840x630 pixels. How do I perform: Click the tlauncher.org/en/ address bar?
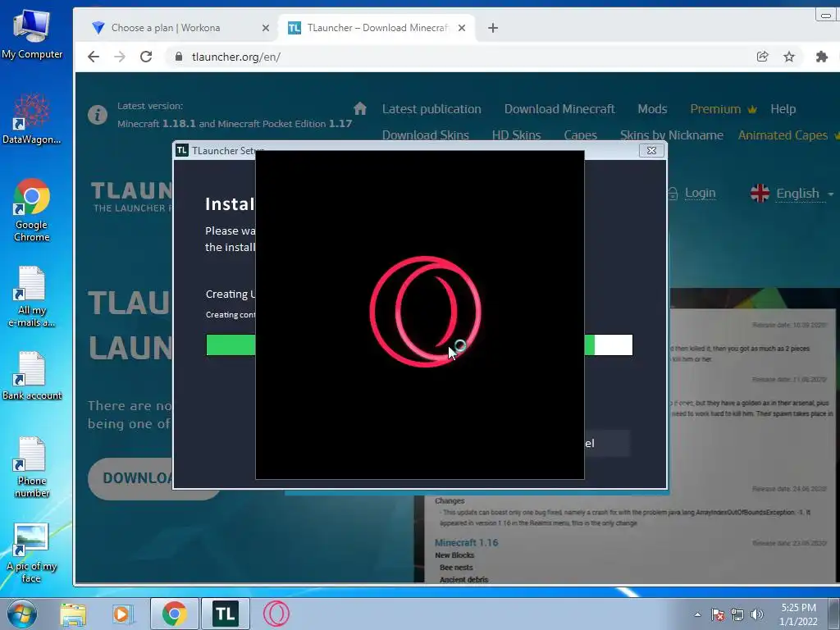[461, 57]
